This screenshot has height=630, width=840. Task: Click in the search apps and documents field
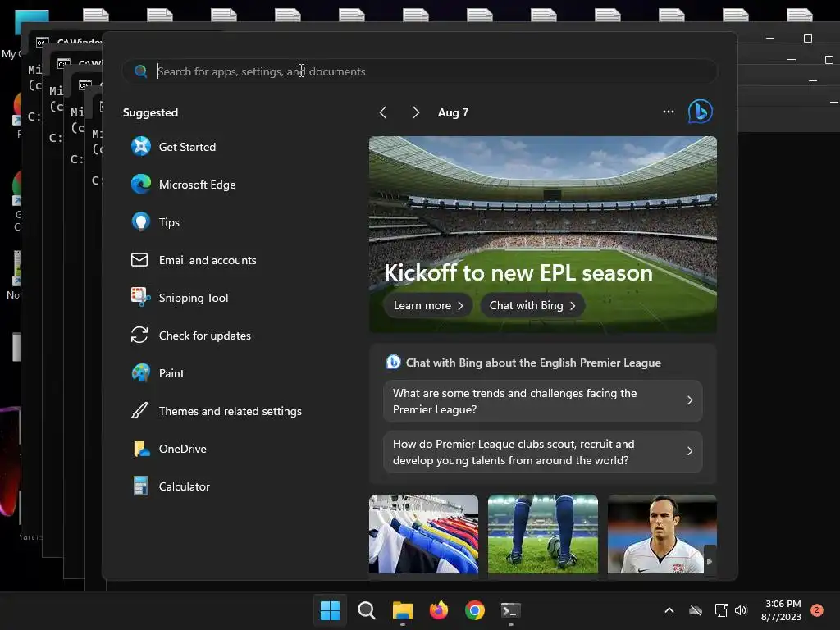click(x=419, y=71)
